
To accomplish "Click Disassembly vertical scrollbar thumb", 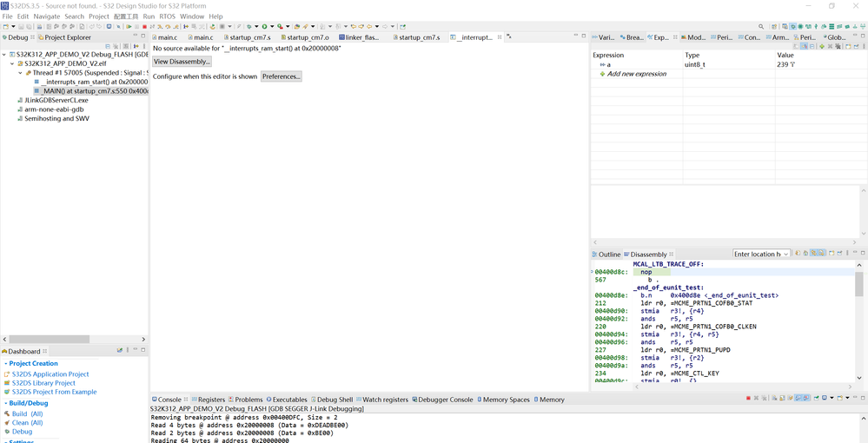I will click(858, 284).
